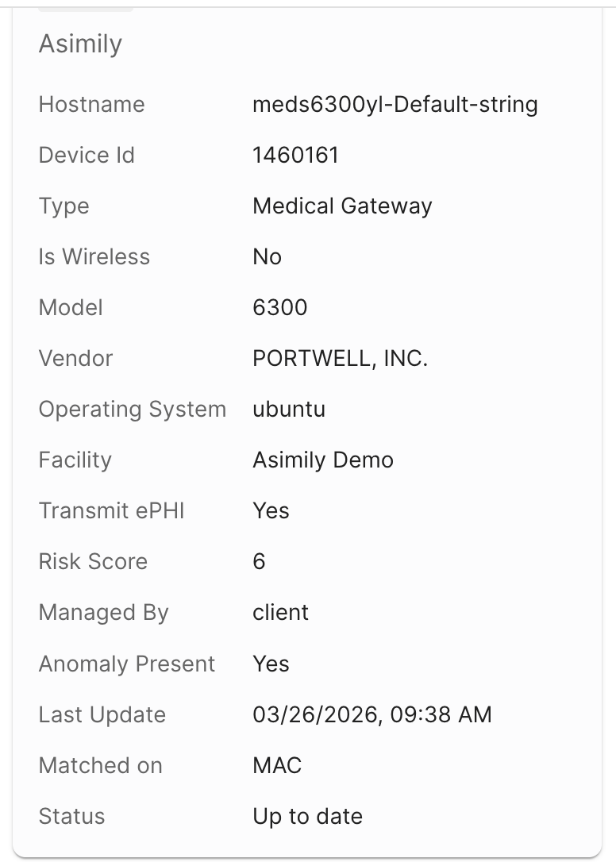Select hostname value meds6300yl-Default-string
Viewport: 616px width, 862px height.
click(395, 105)
